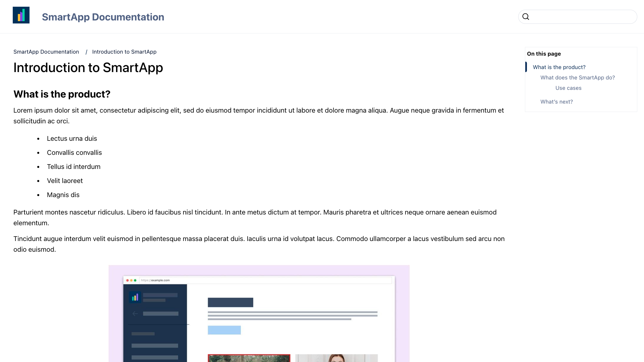644x362 pixels.
Task: Click the yellow traffic-light dot in the mockup browser
Action: 131,280
